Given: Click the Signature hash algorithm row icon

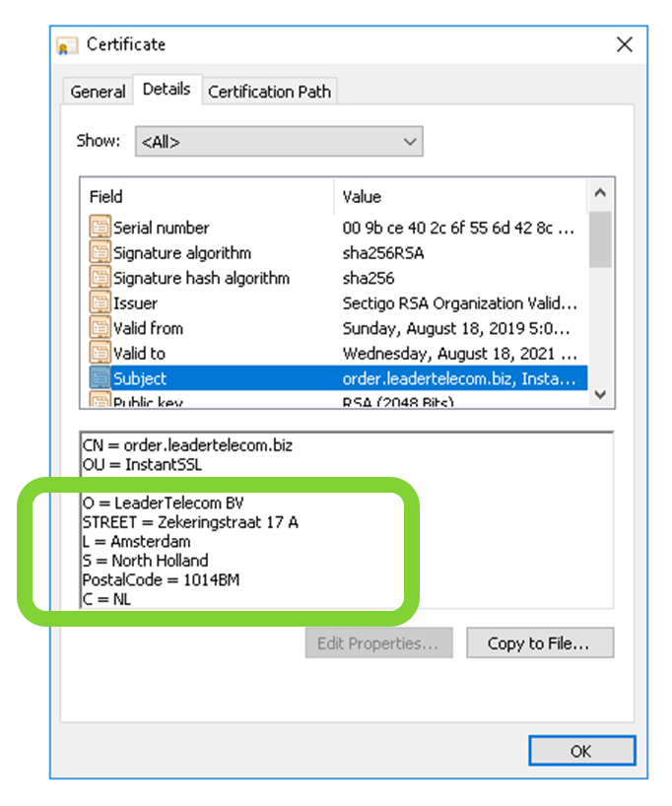Looking at the screenshot, I should click(x=100, y=278).
